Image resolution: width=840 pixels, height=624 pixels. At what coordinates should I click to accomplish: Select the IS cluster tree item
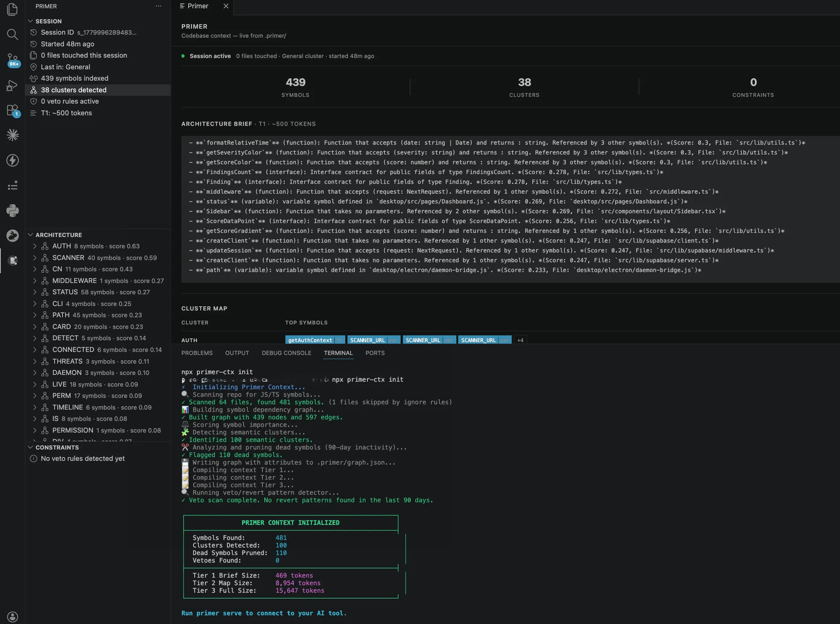98,419
